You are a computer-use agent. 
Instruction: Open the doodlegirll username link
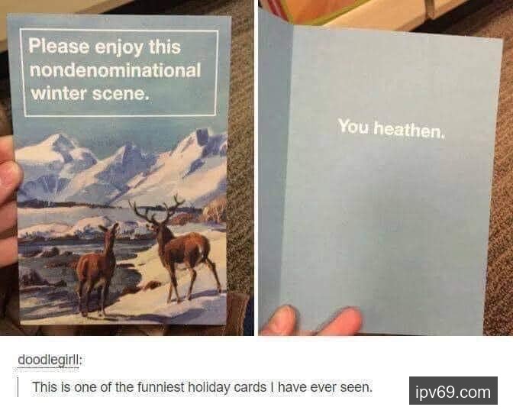49,360
